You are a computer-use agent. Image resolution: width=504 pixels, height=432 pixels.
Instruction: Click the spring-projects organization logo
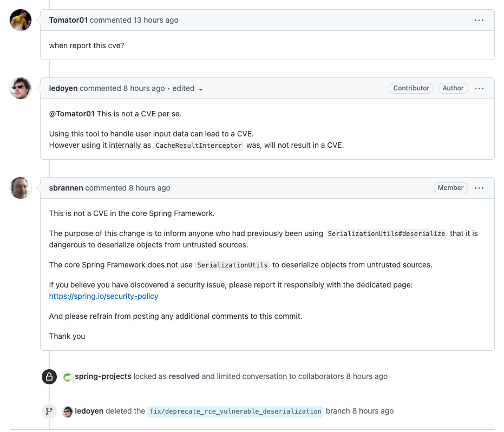coord(68,377)
